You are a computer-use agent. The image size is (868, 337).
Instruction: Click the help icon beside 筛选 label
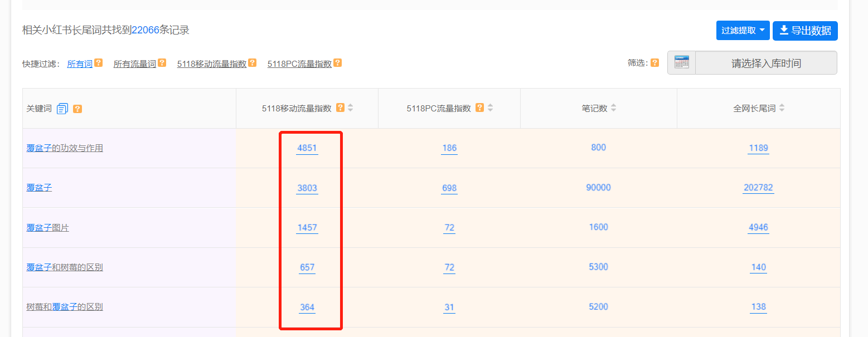[655, 63]
